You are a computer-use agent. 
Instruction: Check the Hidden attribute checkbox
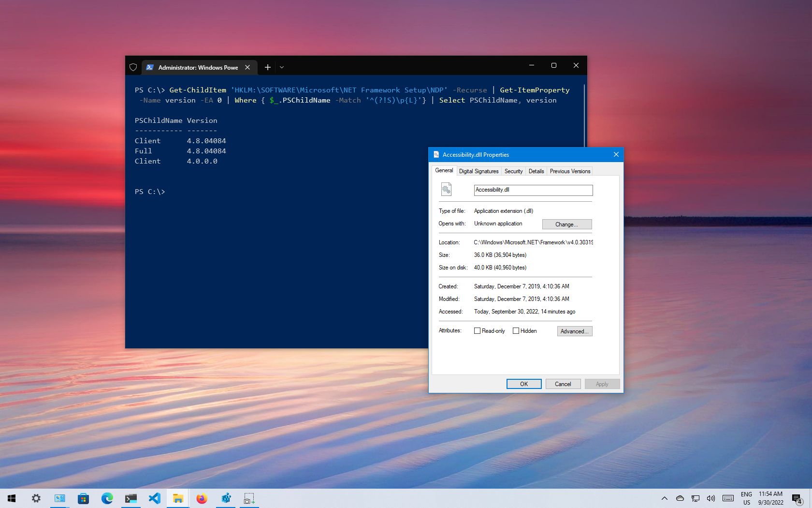click(x=516, y=331)
